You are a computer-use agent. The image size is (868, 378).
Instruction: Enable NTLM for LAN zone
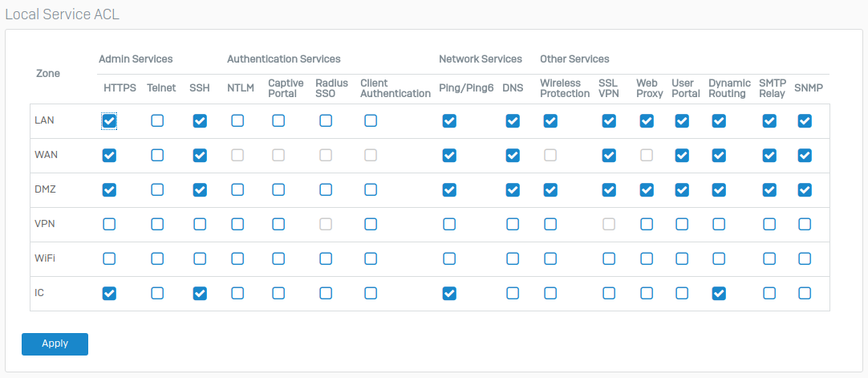click(237, 120)
